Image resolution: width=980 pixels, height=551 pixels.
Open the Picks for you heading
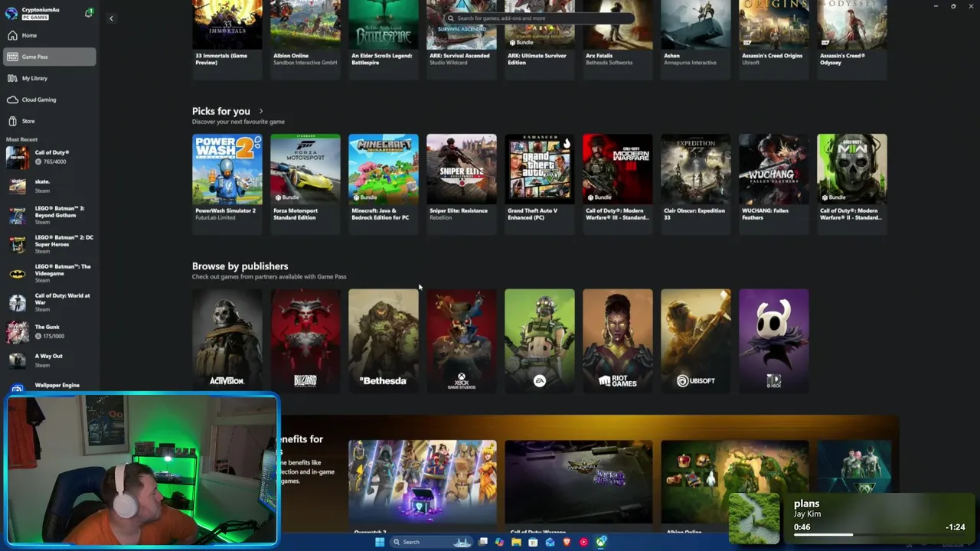click(x=220, y=112)
